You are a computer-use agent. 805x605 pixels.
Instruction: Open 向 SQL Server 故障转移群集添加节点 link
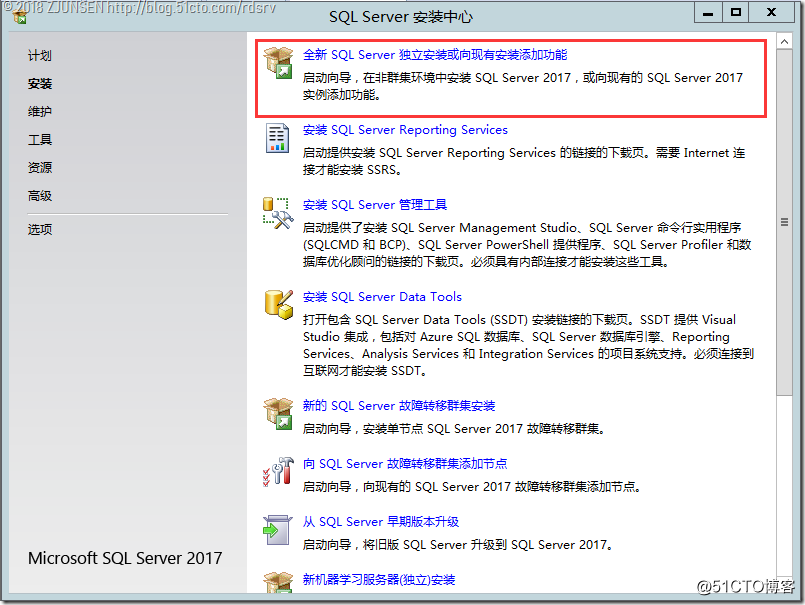click(x=405, y=464)
